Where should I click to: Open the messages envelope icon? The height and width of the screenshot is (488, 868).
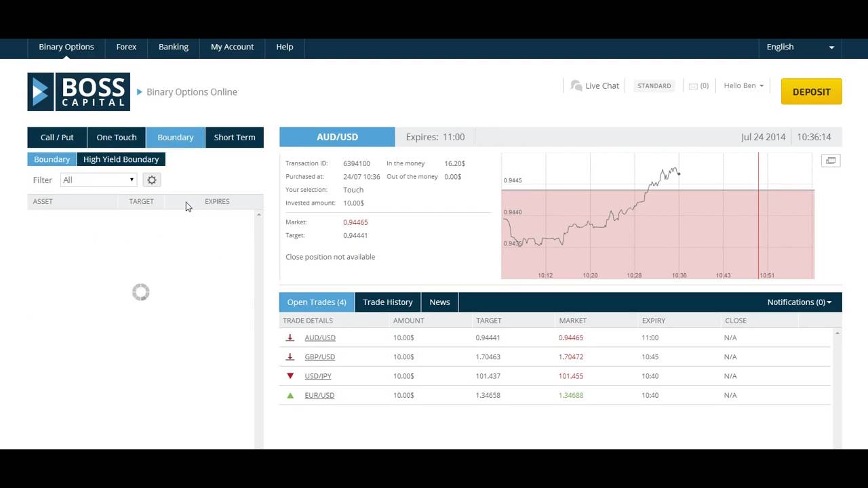pos(693,86)
